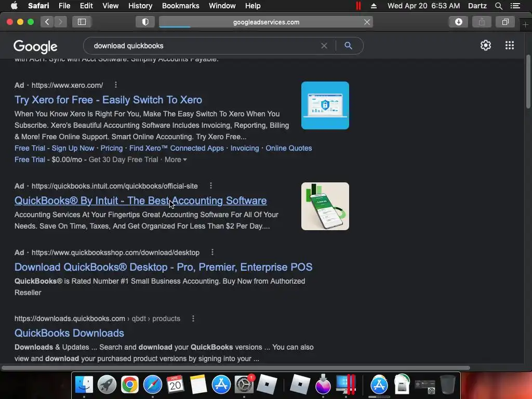The width and height of the screenshot is (532, 399).
Task: Click the vertical page scrollbar
Action: (x=528, y=82)
